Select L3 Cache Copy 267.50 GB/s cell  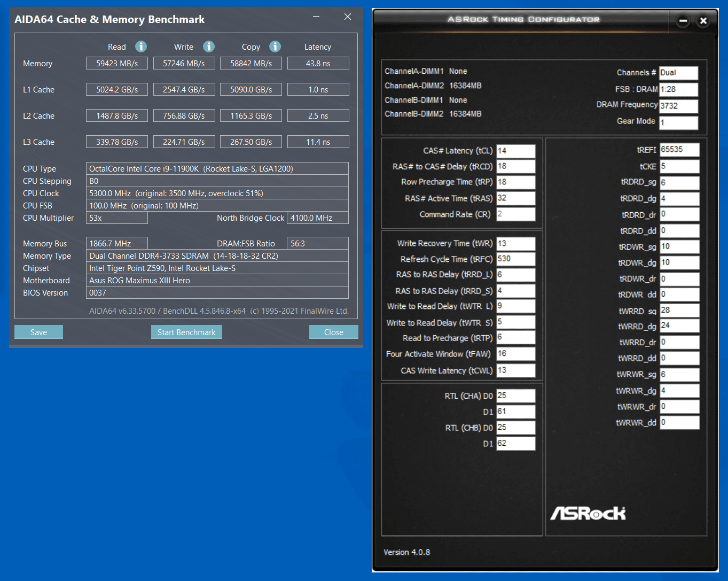[251, 142]
